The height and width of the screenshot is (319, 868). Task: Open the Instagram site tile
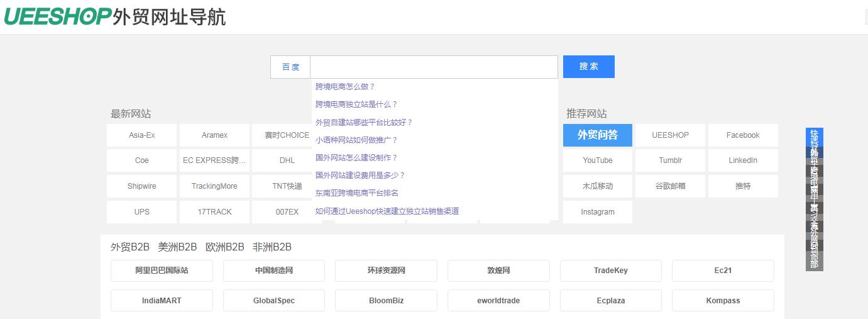(598, 212)
